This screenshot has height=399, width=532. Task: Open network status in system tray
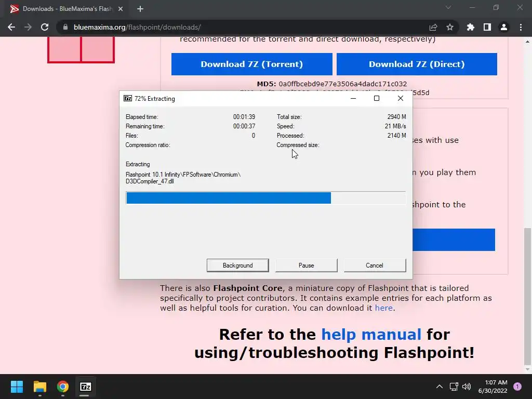point(454,387)
